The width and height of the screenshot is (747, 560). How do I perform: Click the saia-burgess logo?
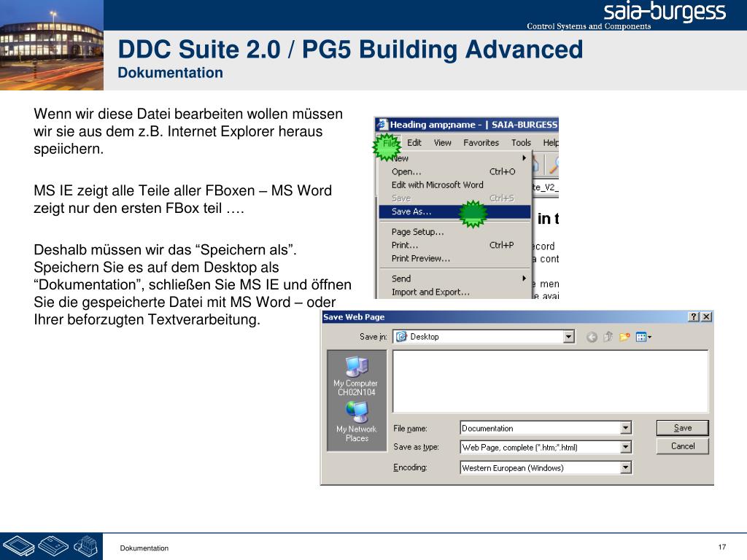[664, 12]
